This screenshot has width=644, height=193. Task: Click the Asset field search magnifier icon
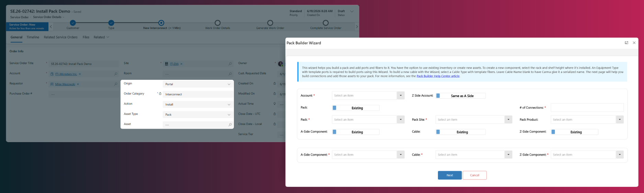tap(230, 125)
